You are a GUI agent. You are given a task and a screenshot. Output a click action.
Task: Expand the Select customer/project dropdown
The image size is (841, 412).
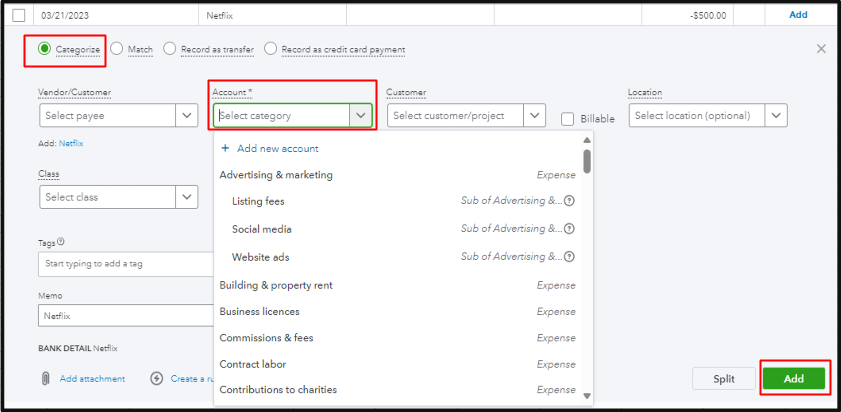(x=535, y=116)
